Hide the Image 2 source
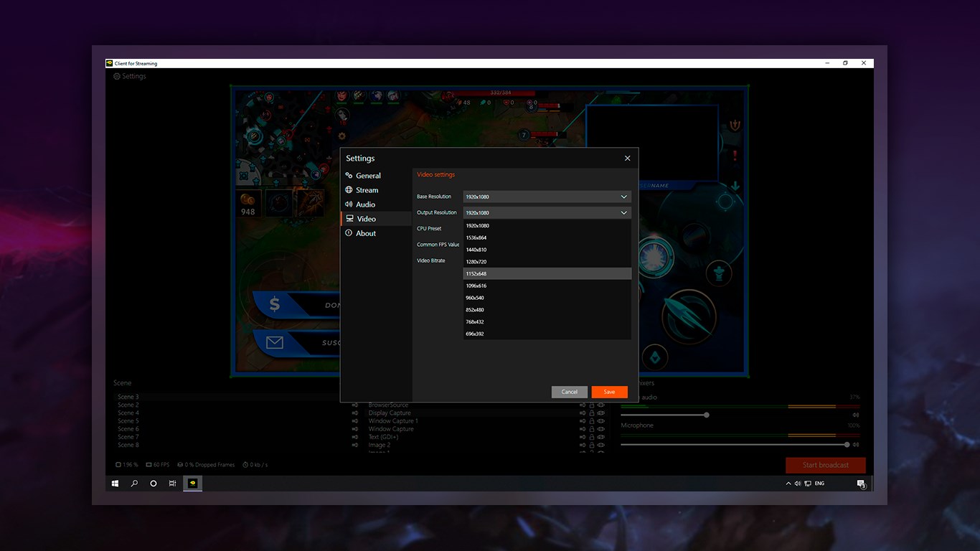The width and height of the screenshot is (980, 551). tap(601, 445)
